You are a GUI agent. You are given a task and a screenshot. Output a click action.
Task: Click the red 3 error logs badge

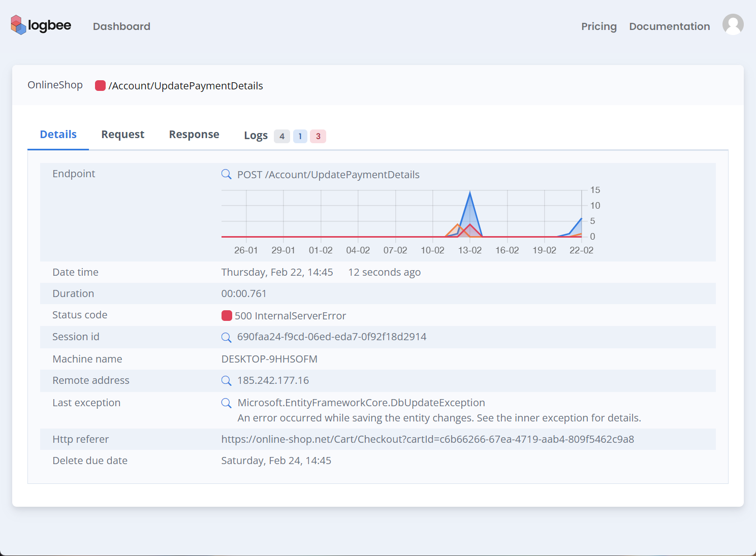coord(318,136)
